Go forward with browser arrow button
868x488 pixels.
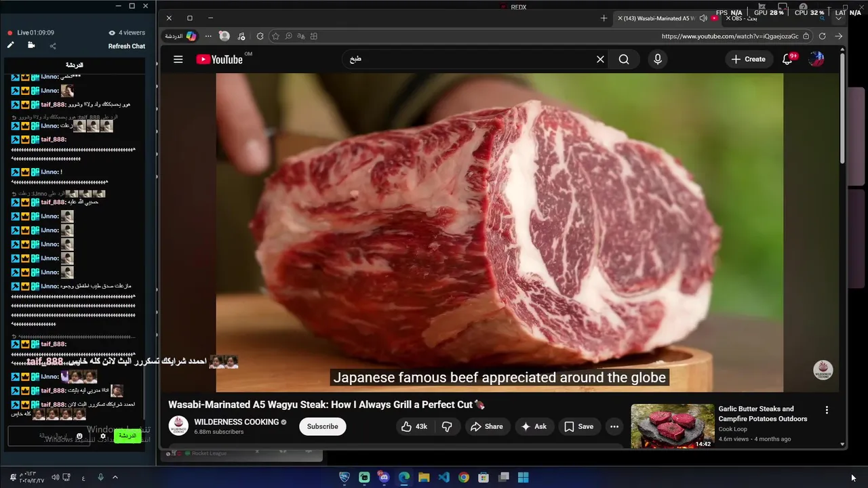838,36
